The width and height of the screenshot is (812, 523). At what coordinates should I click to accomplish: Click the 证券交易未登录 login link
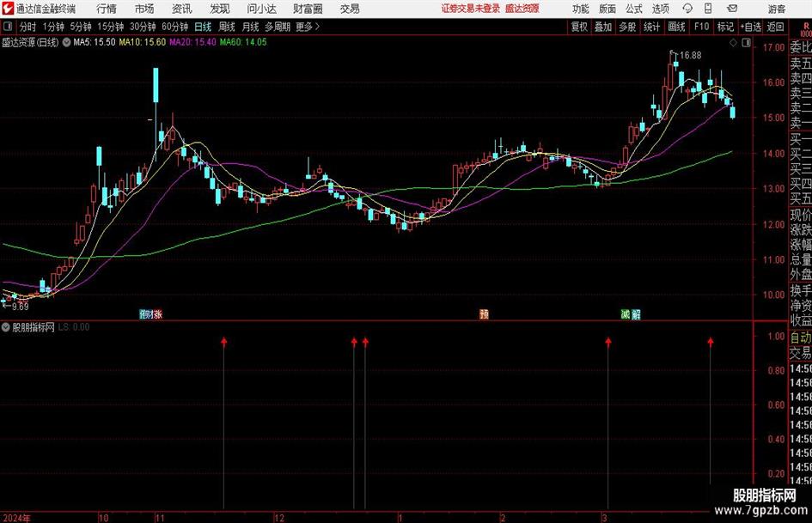pos(470,9)
